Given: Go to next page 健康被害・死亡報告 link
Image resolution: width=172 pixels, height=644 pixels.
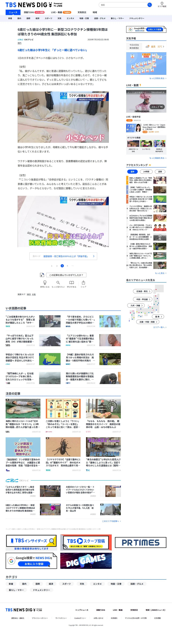Looking at the screenshot, I should click(x=63, y=256).
